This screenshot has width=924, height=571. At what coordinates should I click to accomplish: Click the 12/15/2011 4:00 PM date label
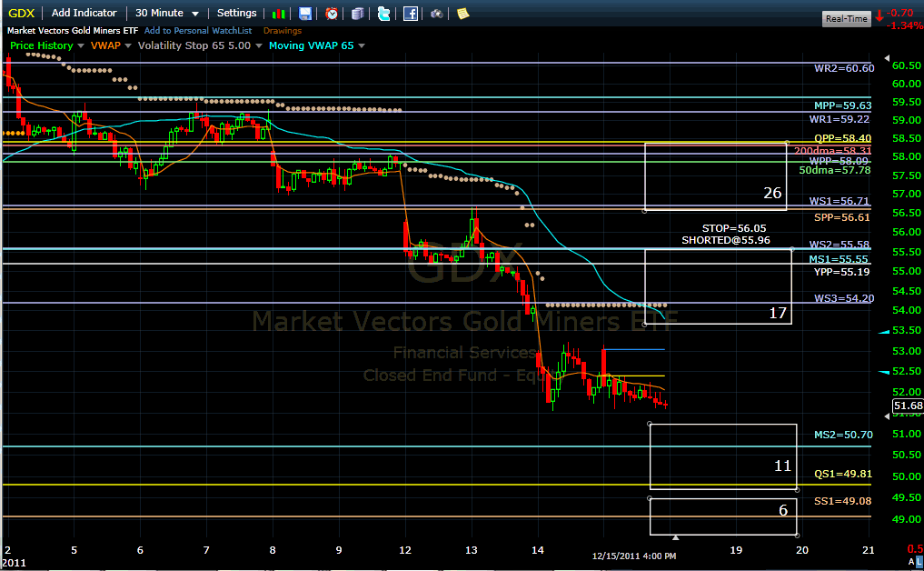click(x=634, y=556)
